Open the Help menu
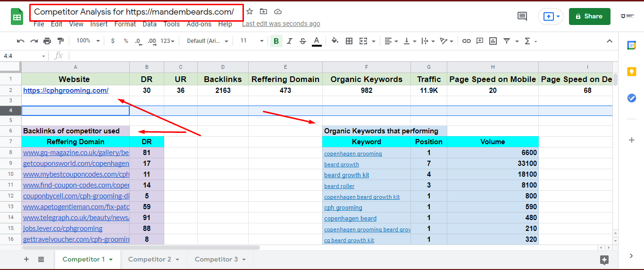This screenshot has height=270, width=644. pos(225,24)
